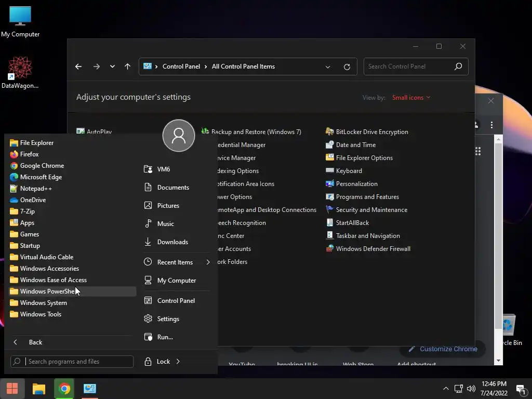Expand the Recent Items submenu arrow
Image resolution: width=532 pixels, height=399 pixels.
[x=208, y=262]
